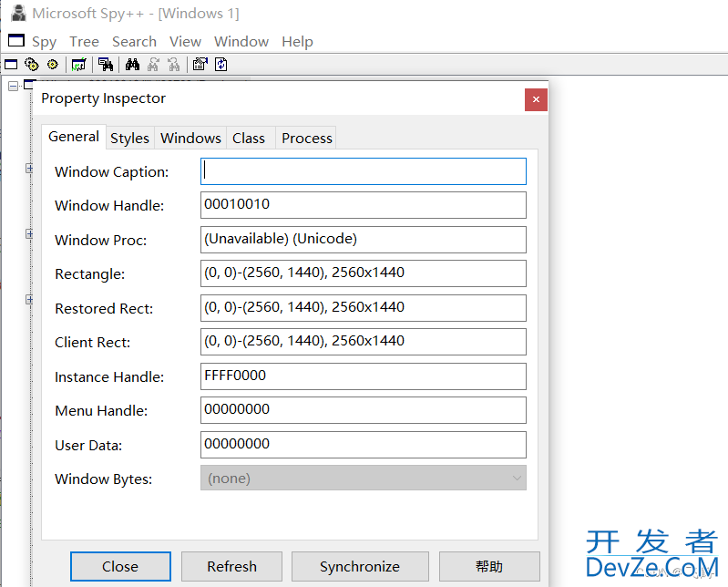Open the Help menu
728x587 pixels.
coord(297,42)
